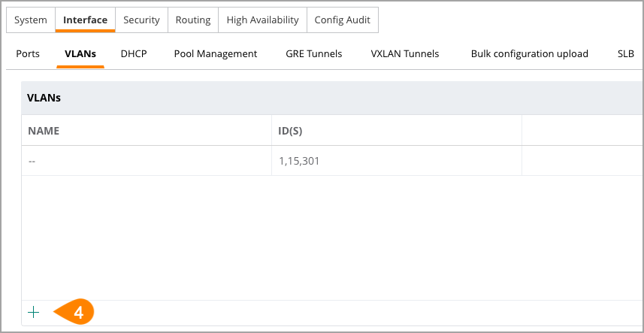Switch to the SLB sub-tab
The image size is (644, 333).
pos(626,54)
